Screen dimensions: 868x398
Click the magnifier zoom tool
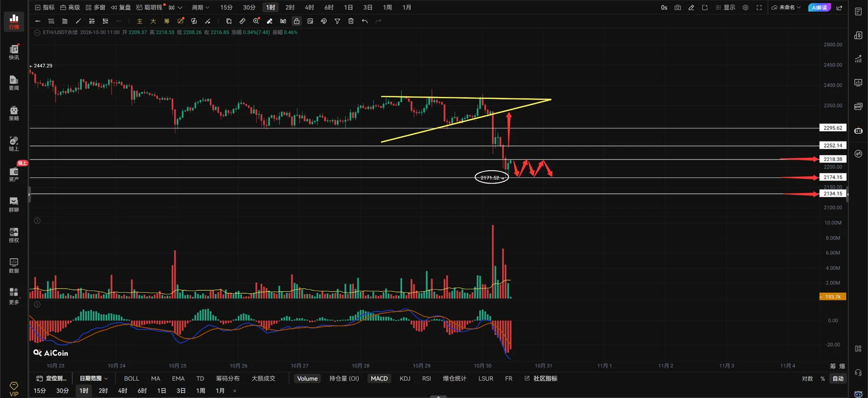point(256,21)
